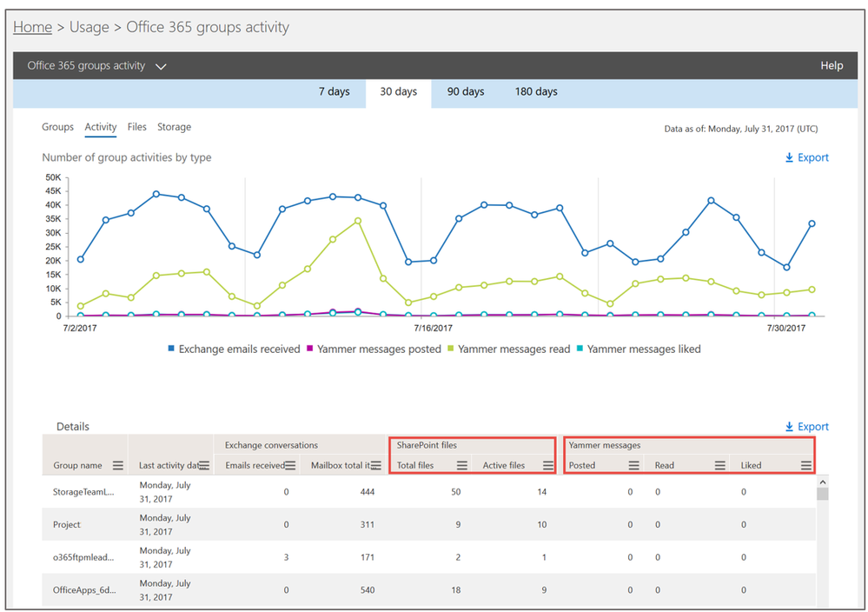Open the Yammer Posted column menu icon
The image size is (868, 612).
coord(634,465)
